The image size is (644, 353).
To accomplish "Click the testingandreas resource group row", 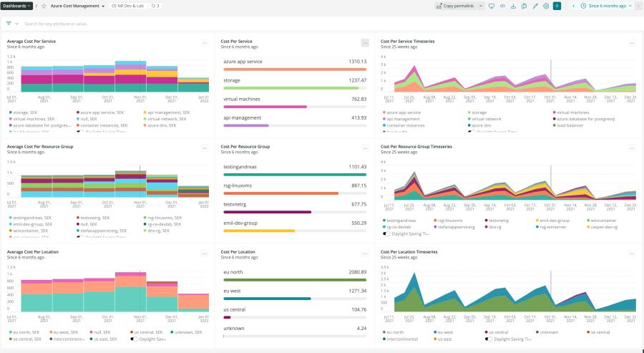I will click(x=295, y=170).
